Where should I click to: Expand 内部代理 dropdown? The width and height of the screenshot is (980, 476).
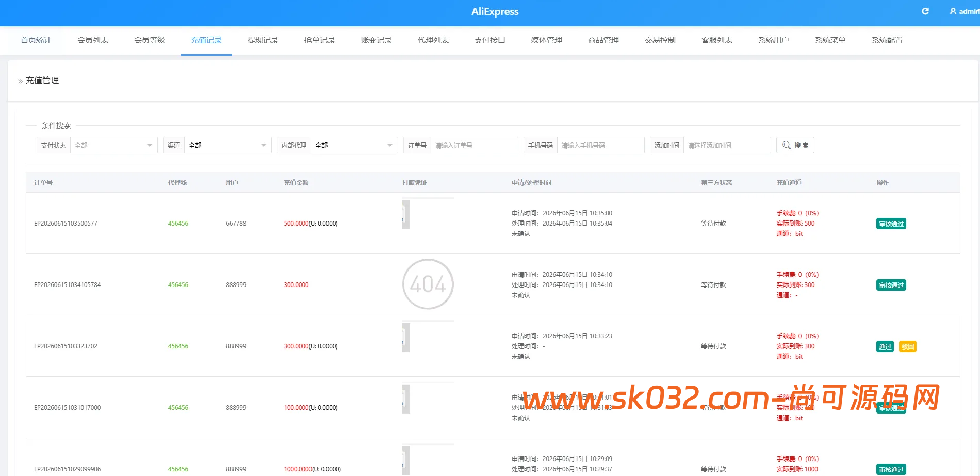coord(354,145)
